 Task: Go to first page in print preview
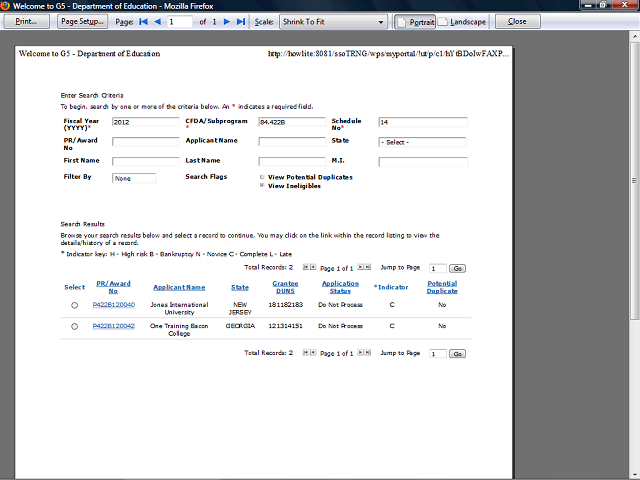pos(143,22)
